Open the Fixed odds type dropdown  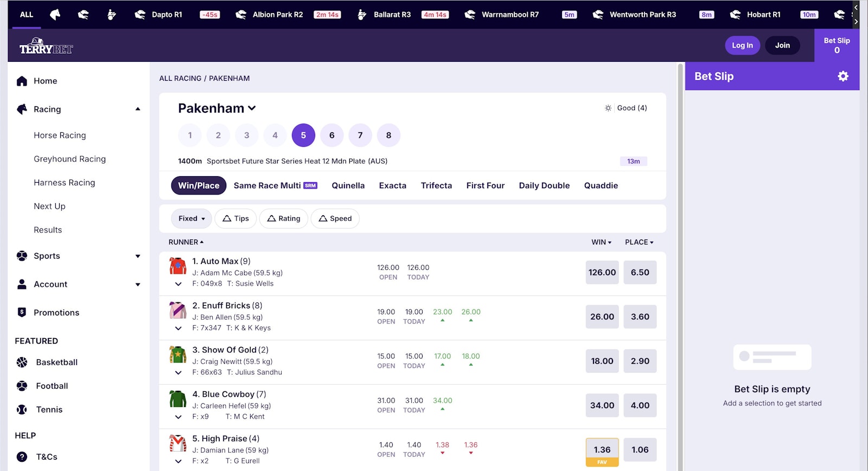pos(192,218)
